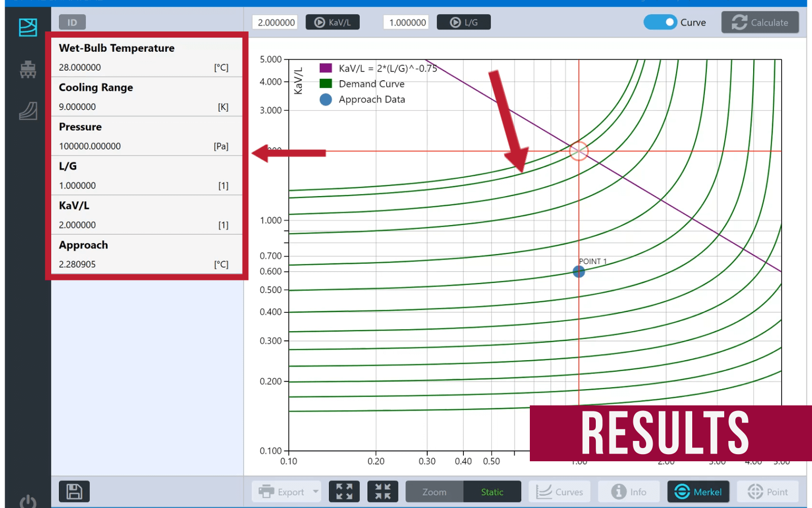Open the Export dropdown
The width and height of the screenshot is (812, 508).
click(286, 491)
